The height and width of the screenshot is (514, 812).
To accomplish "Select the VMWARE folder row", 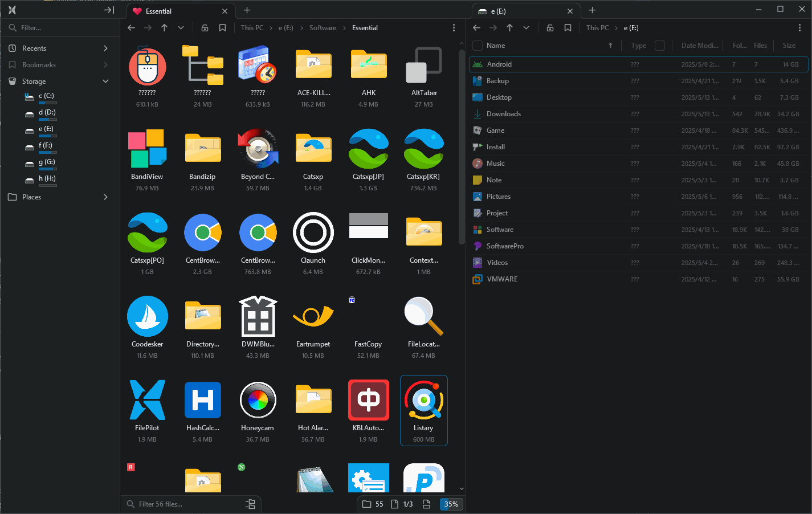I will pyautogui.click(x=639, y=279).
